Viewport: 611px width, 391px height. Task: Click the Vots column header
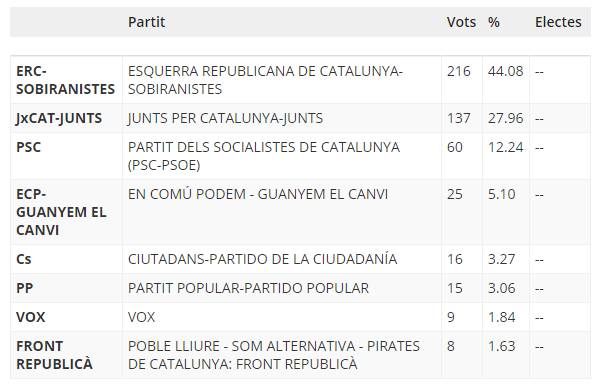click(x=461, y=22)
